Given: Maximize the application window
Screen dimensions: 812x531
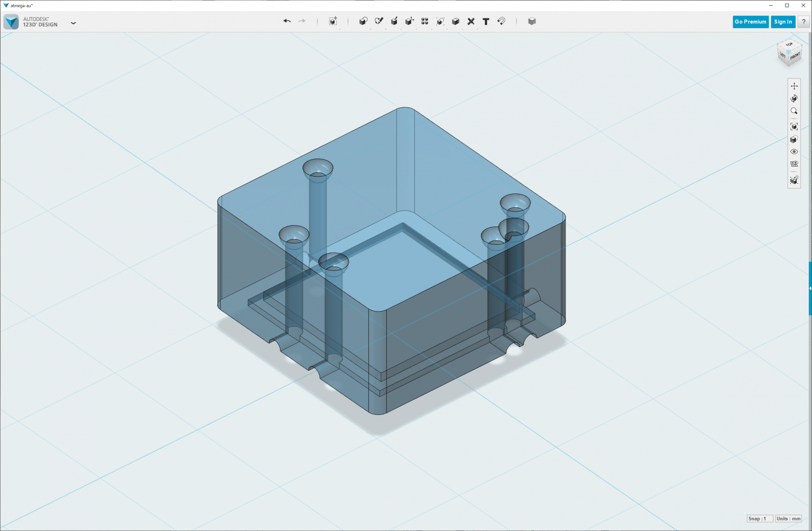Looking at the screenshot, I should click(787, 5).
